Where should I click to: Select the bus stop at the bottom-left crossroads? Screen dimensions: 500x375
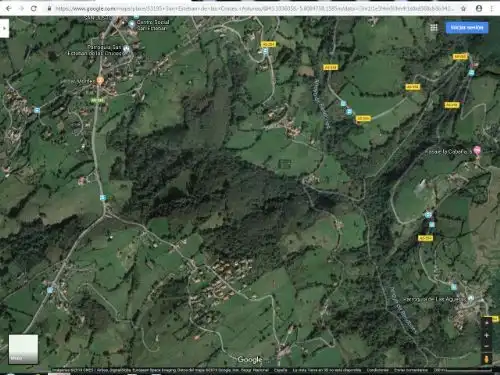[x=50, y=290]
